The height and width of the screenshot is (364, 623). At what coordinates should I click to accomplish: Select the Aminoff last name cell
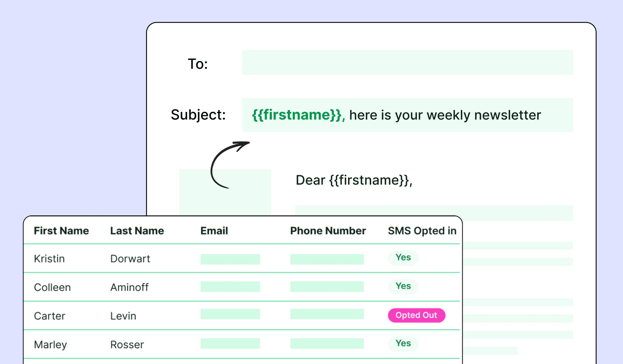point(129,287)
